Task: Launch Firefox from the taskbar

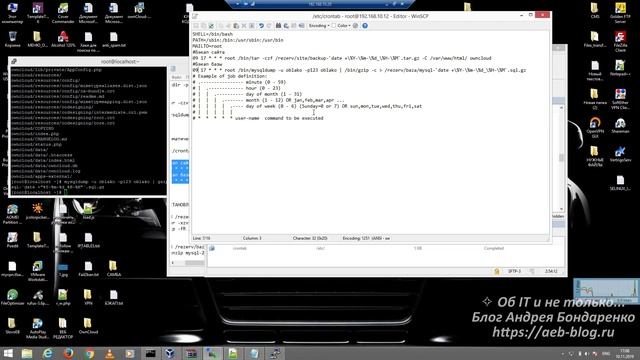Action: 69,353
